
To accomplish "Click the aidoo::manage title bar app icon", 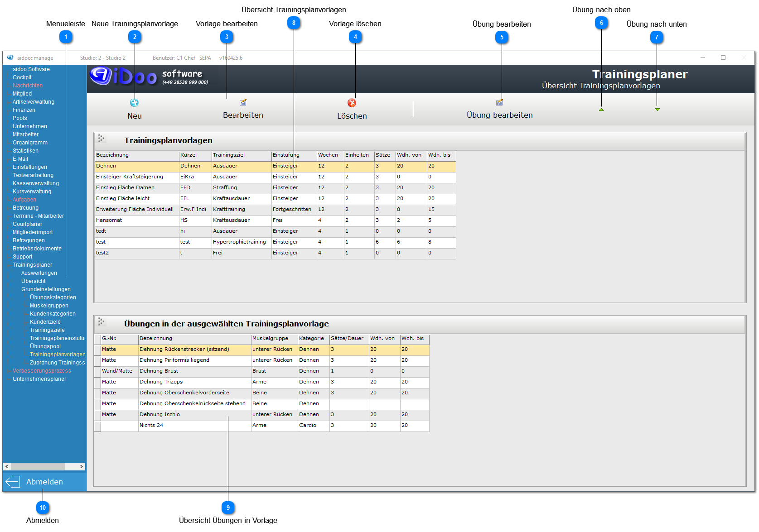I will tap(10, 58).
